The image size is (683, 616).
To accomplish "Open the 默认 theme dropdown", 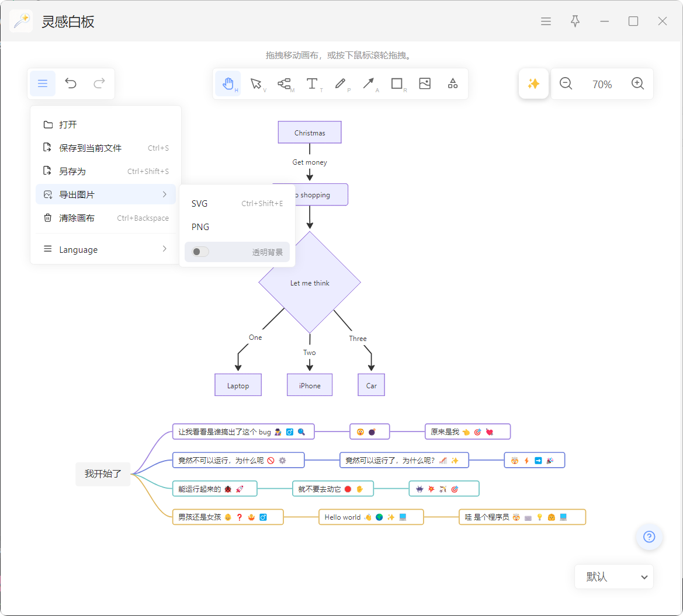I will pos(613,577).
